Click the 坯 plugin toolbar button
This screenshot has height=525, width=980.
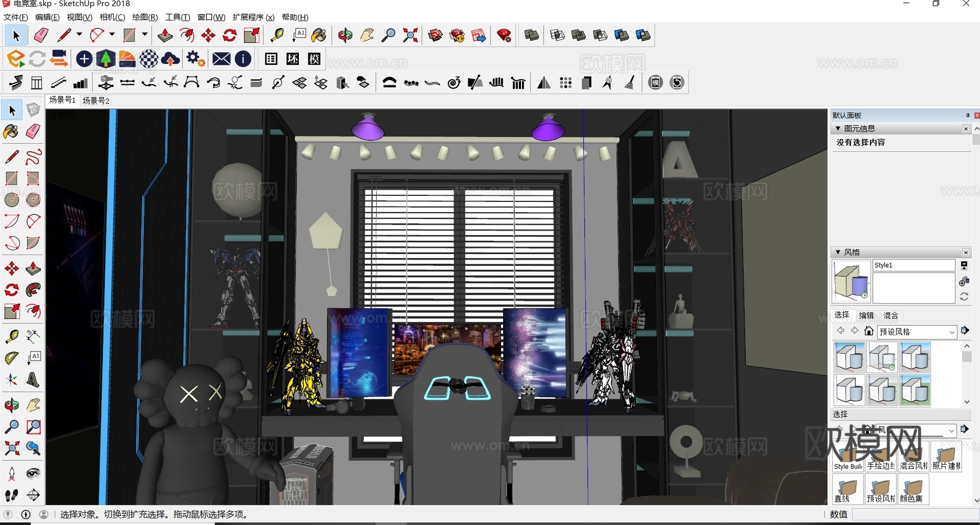click(293, 59)
